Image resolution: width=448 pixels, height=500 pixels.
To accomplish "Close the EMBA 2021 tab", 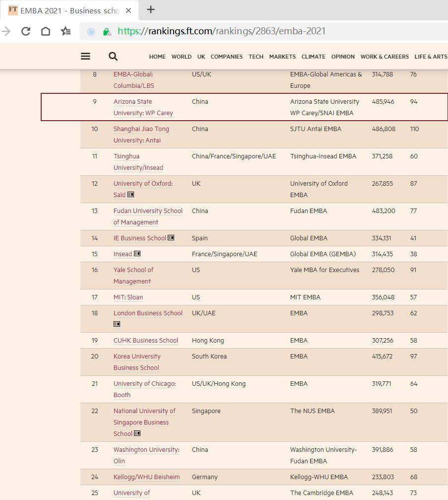I will 128,10.
